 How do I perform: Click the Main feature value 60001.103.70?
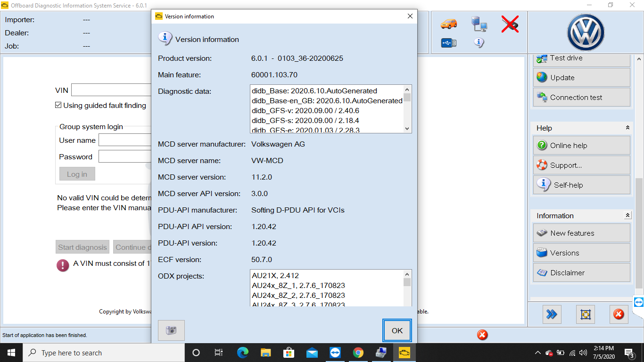(274, 75)
